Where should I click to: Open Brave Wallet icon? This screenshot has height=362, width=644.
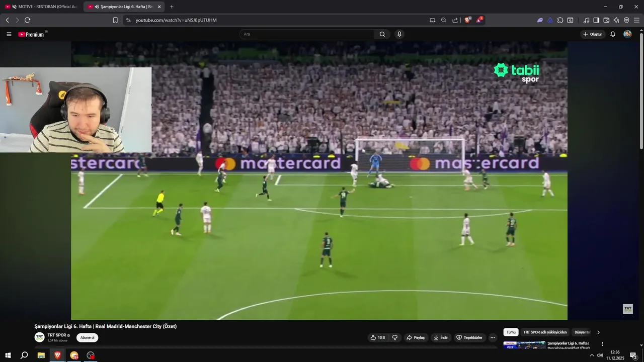click(606, 20)
